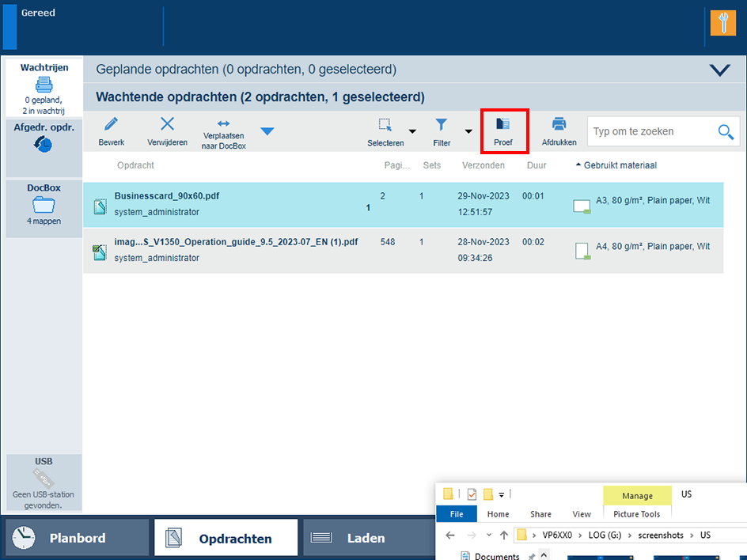747x560 pixels.
Task: Sort by Gebruikt materiaal column header
Action: pyautogui.click(x=620, y=165)
